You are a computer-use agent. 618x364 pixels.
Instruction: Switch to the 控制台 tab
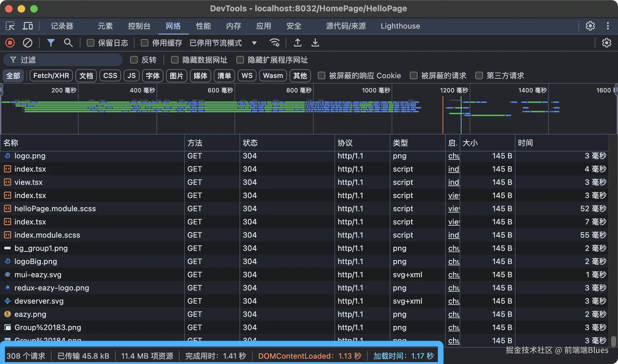[139, 26]
